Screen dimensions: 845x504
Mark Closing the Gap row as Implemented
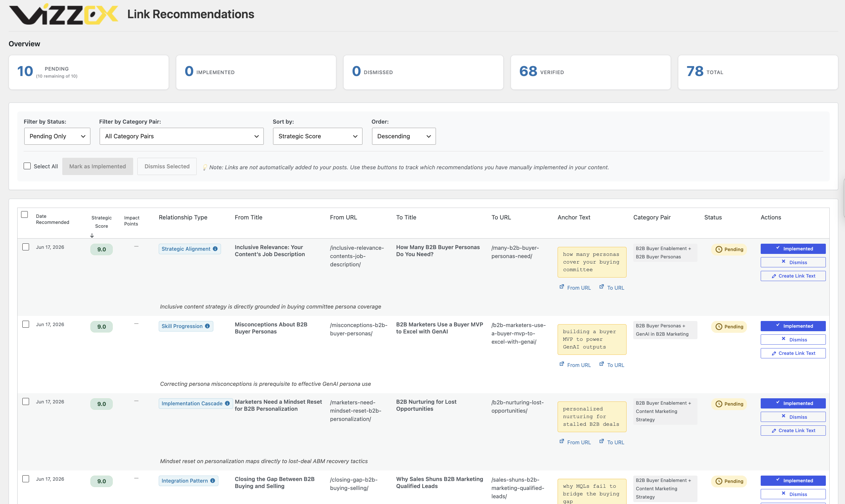[x=793, y=481]
